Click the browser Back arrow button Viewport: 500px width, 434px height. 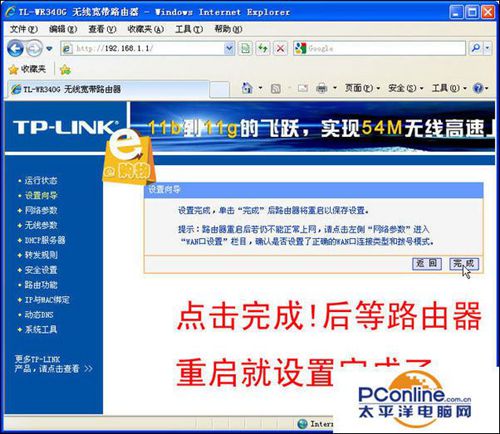point(15,49)
